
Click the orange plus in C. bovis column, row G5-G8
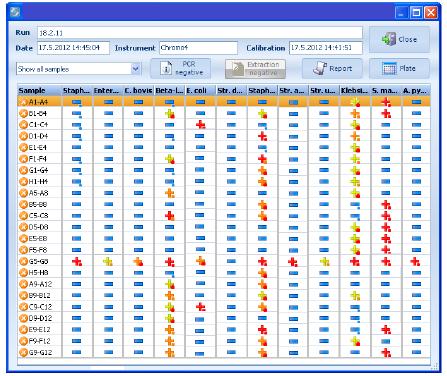click(138, 261)
